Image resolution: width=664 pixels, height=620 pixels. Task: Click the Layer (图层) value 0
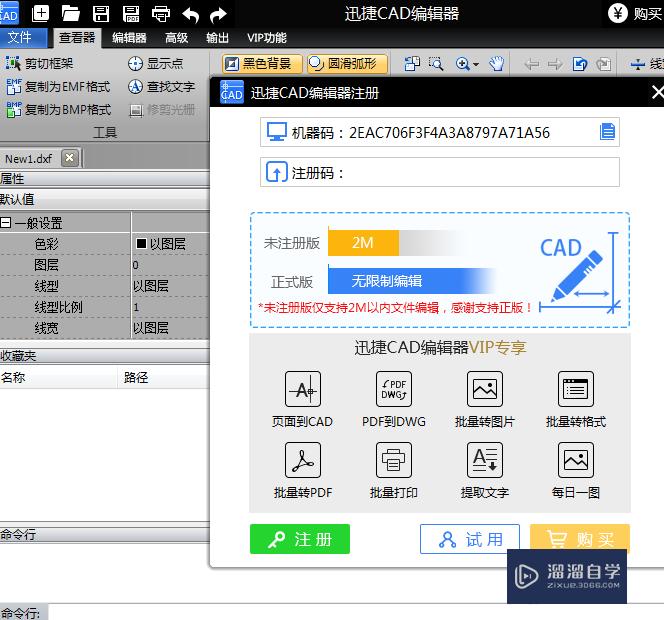[x=171, y=265]
